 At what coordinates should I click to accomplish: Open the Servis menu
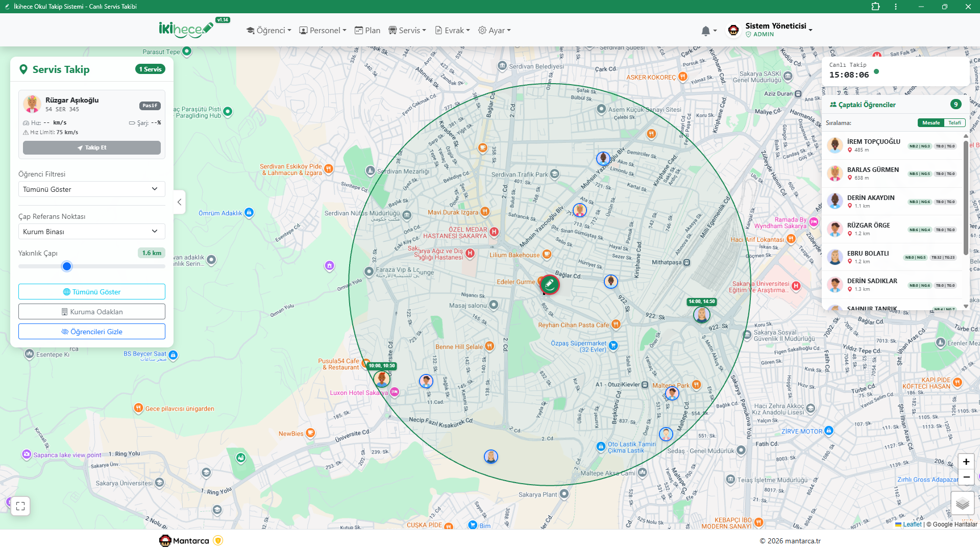coord(407,31)
